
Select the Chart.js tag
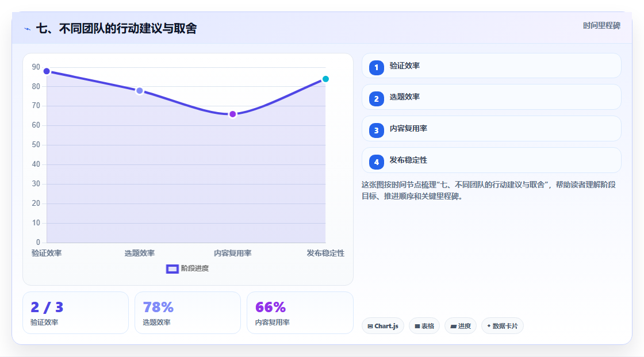pos(383,326)
